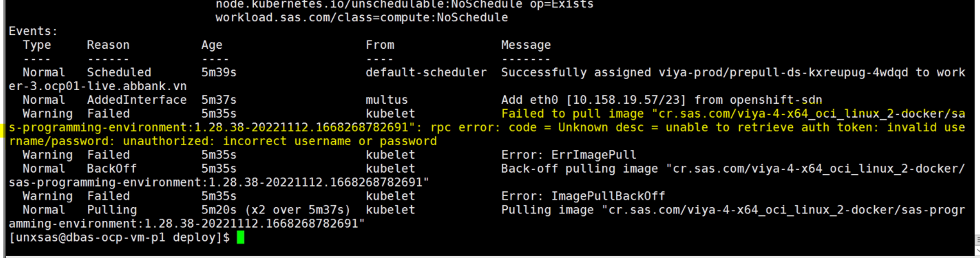Click the "From" column header
The width and height of the screenshot is (980, 258).
pyautogui.click(x=380, y=45)
